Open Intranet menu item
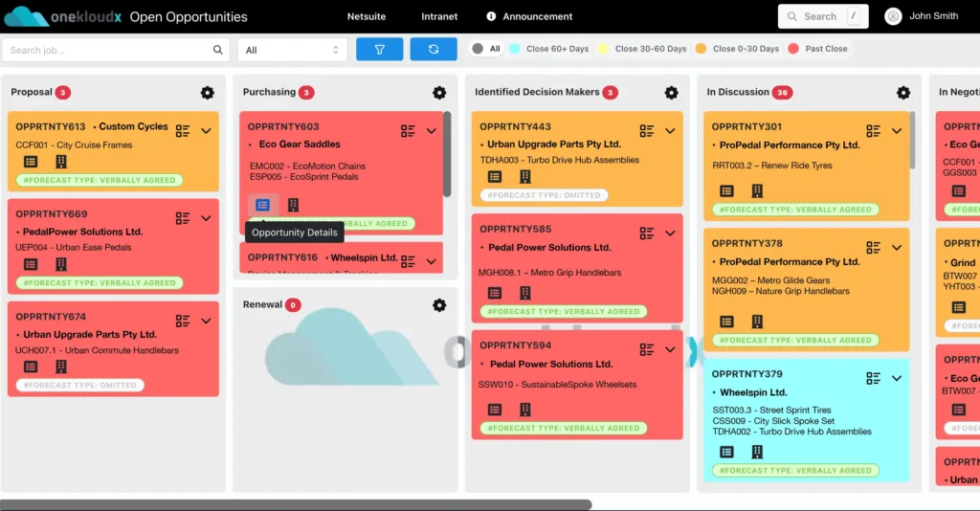The width and height of the screenshot is (980, 511). coord(439,16)
